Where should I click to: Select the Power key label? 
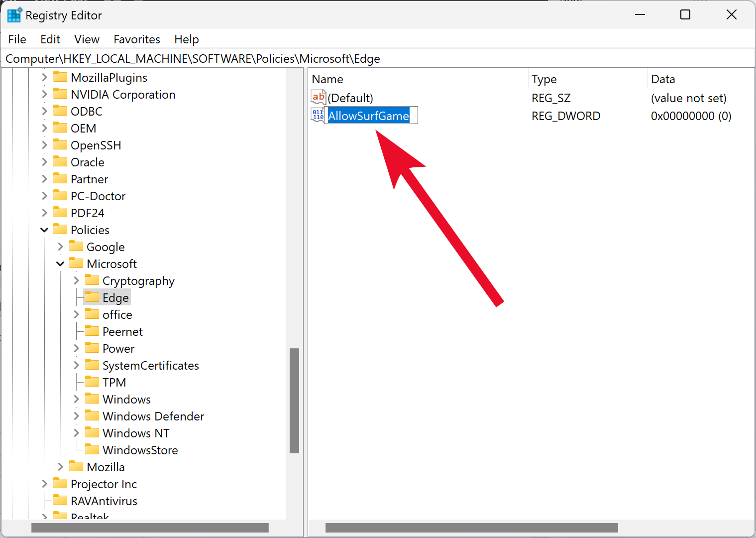[118, 349]
